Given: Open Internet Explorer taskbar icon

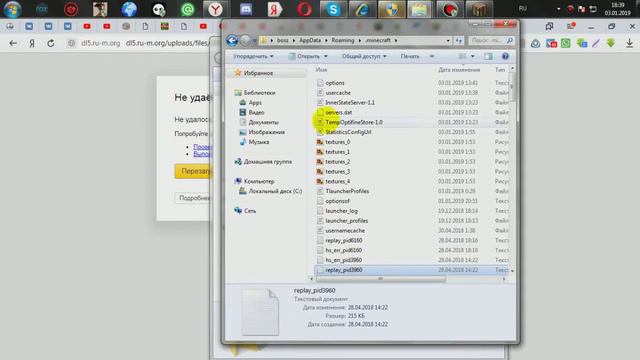Looking at the screenshot, I should [x=362, y=9].
